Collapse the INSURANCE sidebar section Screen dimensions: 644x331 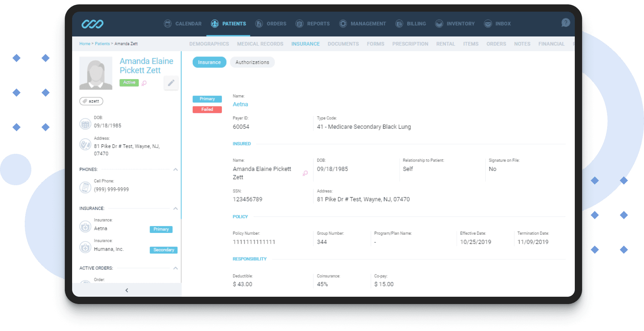(176, 208)
